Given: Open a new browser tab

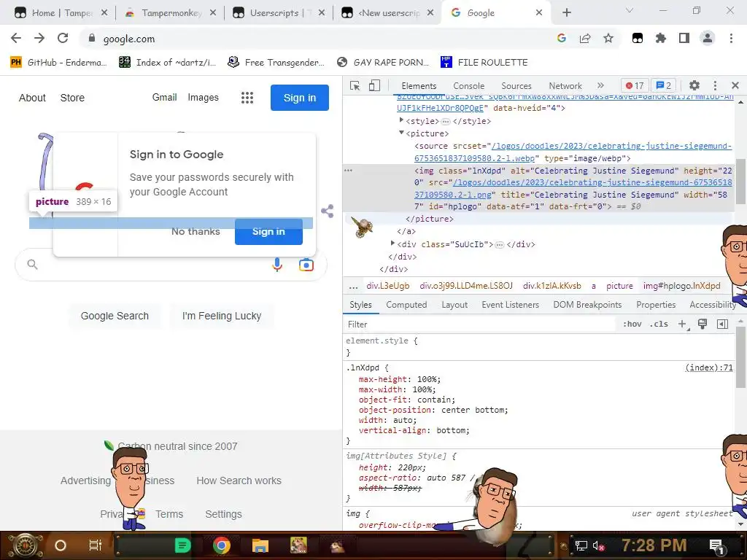Looking at the screenshot, I should coord(566,13).
